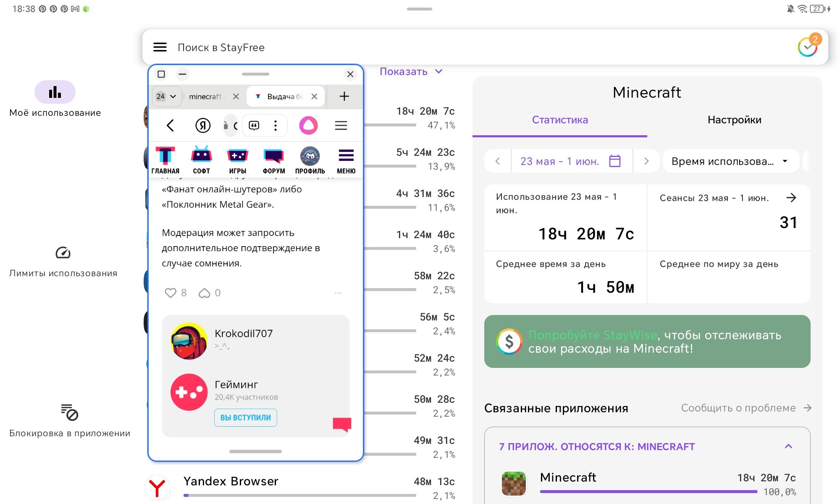Open the 24 tabs counter dropdown

[x=166, y=96]
